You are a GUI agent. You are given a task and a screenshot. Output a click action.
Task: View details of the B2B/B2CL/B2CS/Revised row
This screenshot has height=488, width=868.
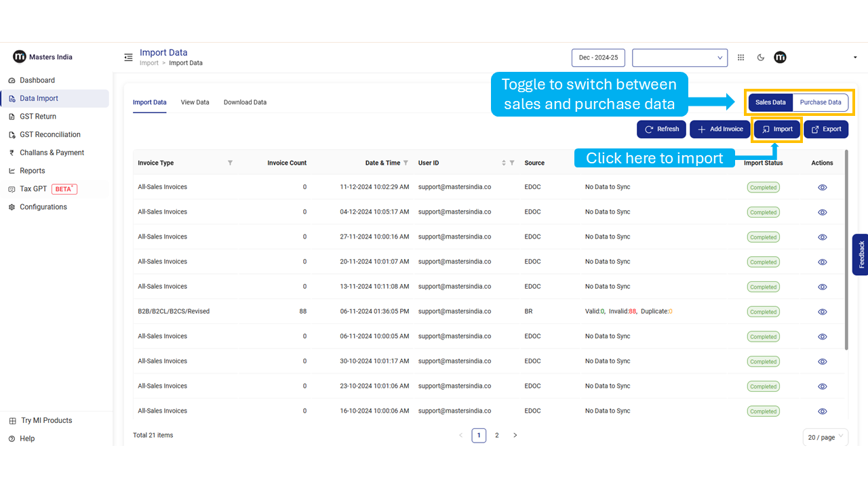pyautogui.click(x=822, y=312)
